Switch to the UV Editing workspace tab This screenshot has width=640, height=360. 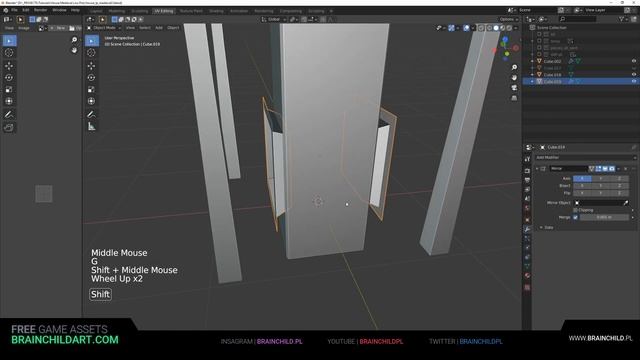(x=164, y=11)
